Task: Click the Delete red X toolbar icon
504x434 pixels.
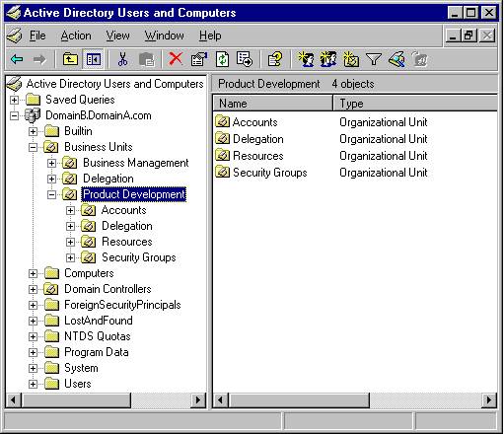Action: [x=176, y=59]
